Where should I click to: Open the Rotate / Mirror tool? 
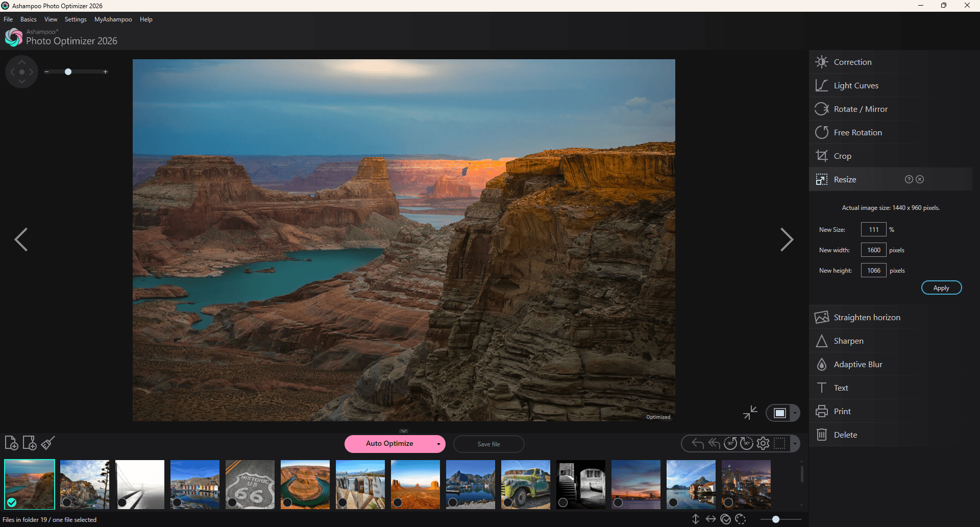(x=891, y=109)
